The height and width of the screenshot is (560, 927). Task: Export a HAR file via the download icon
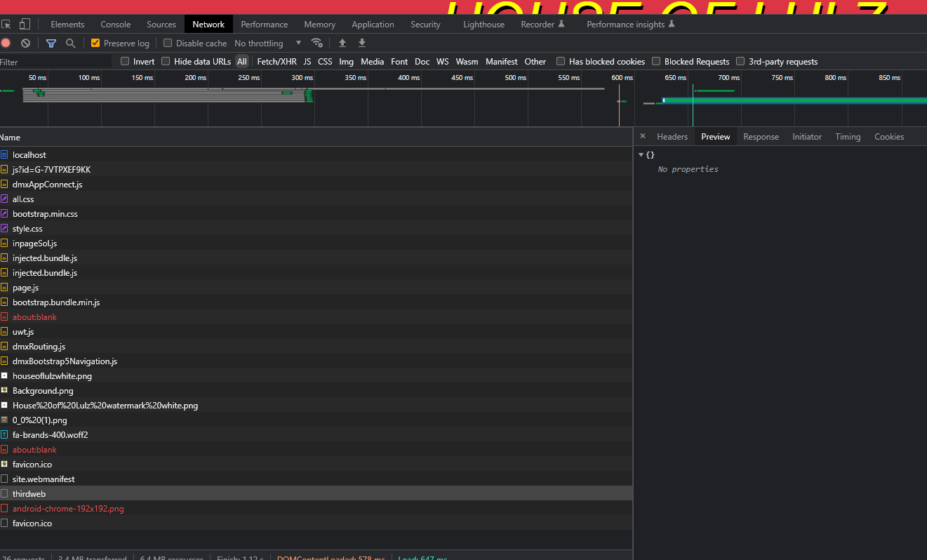pos(361,43)
